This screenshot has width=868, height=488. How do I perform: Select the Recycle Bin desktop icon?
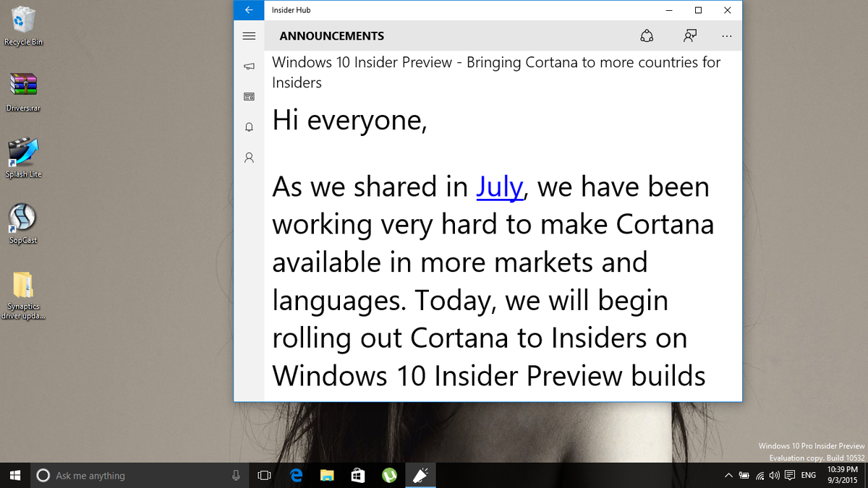click(x=23, y=26)
